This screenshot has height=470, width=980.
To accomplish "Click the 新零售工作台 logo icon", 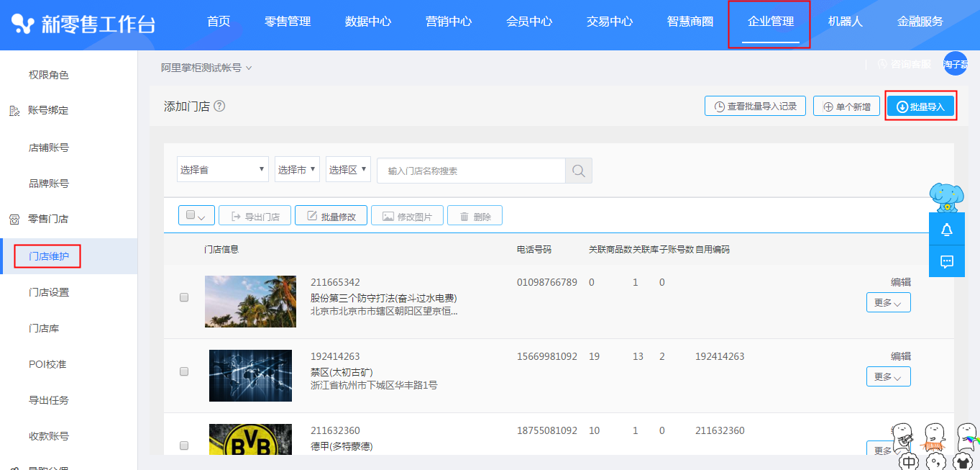I will [23, 24].
